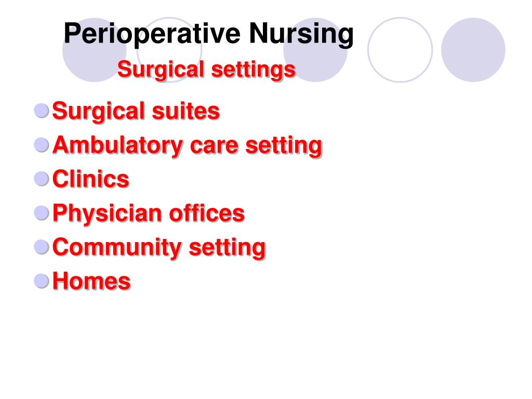
Task: Select the bullet next to Clinics
Action: click(42, 179)
